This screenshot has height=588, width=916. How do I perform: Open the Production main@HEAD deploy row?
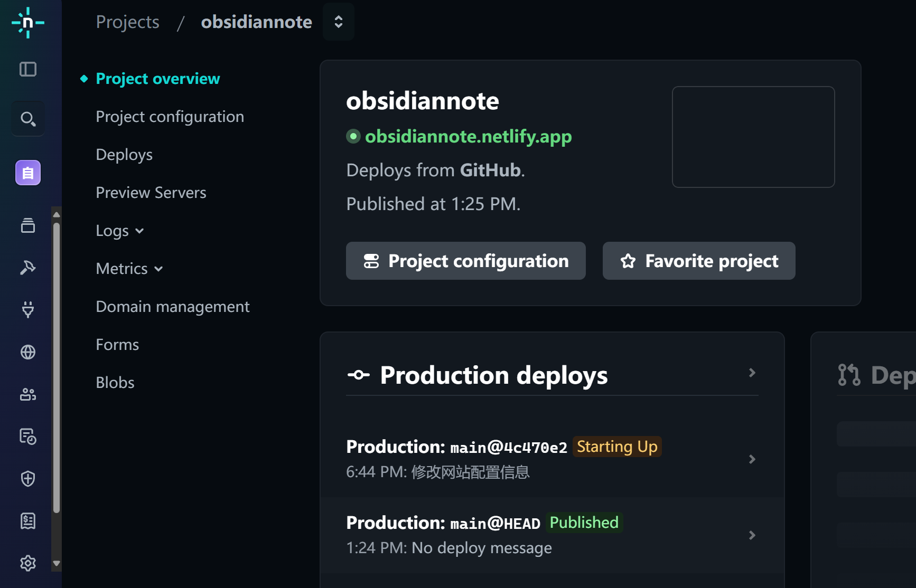pyautogui.click(x=552, y=535)
